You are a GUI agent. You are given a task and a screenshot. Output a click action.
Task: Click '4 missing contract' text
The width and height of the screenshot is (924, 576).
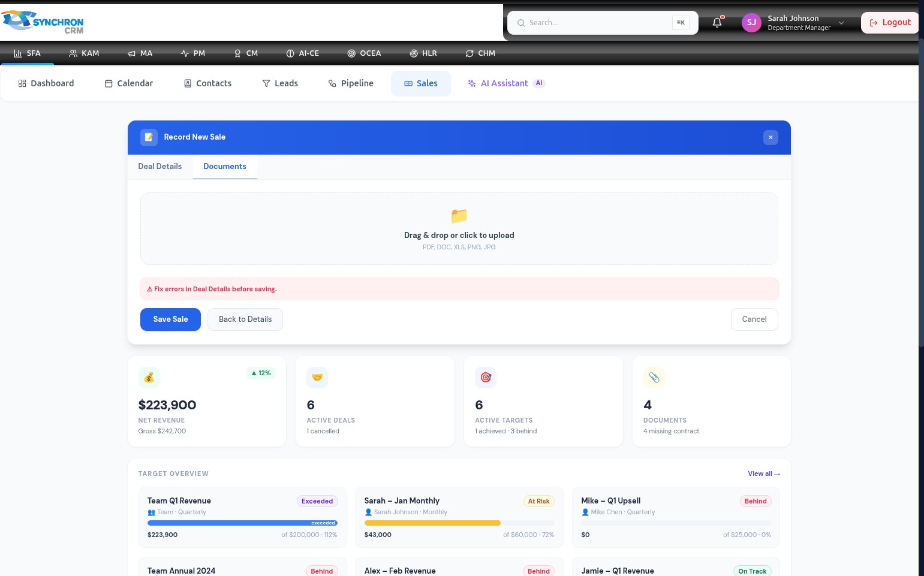pyautogui.click(x=672, y=432)
